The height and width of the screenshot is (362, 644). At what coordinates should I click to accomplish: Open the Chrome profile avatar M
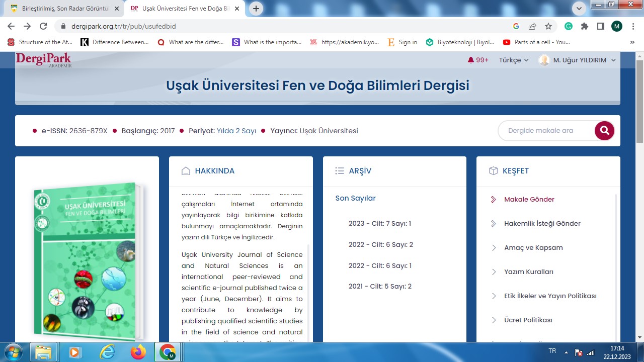pos(617,26)
